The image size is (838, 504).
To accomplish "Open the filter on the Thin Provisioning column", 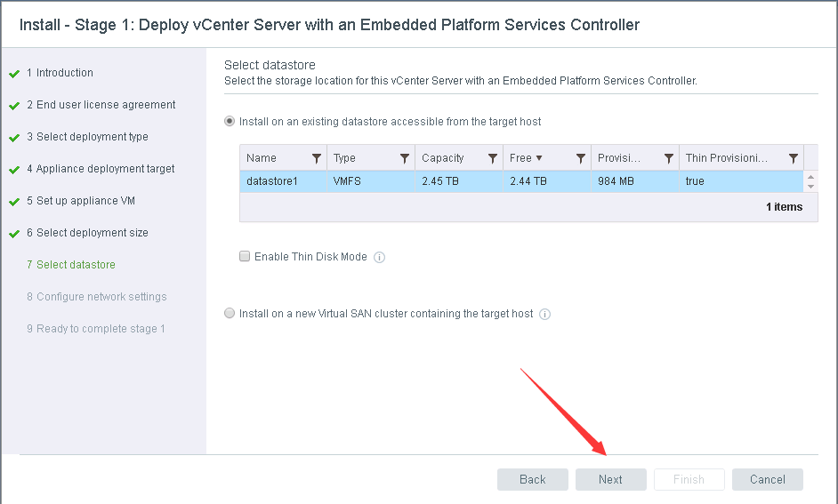I will coord(794,158).
